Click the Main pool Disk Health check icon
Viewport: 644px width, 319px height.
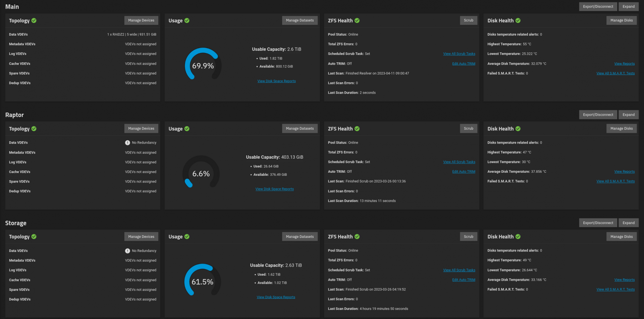pyautogui.click(x=518, y=20)
